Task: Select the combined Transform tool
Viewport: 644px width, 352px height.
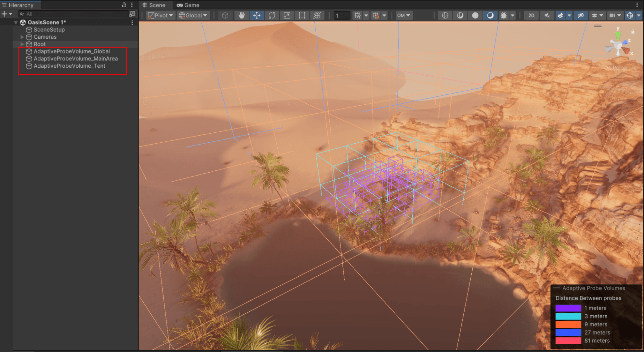Action: [317, 15]
